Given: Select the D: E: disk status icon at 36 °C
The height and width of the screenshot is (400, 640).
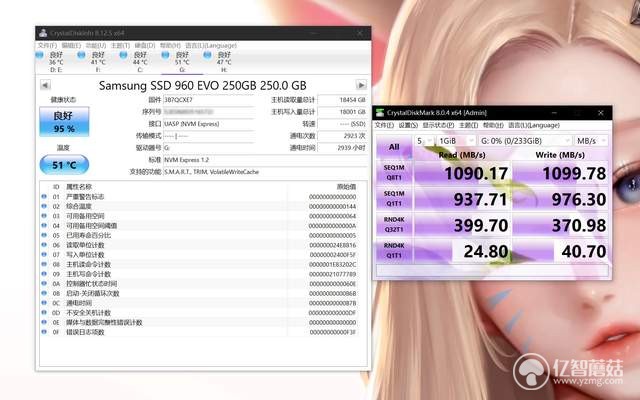Looking at the screenshot, I should (40, 55).
